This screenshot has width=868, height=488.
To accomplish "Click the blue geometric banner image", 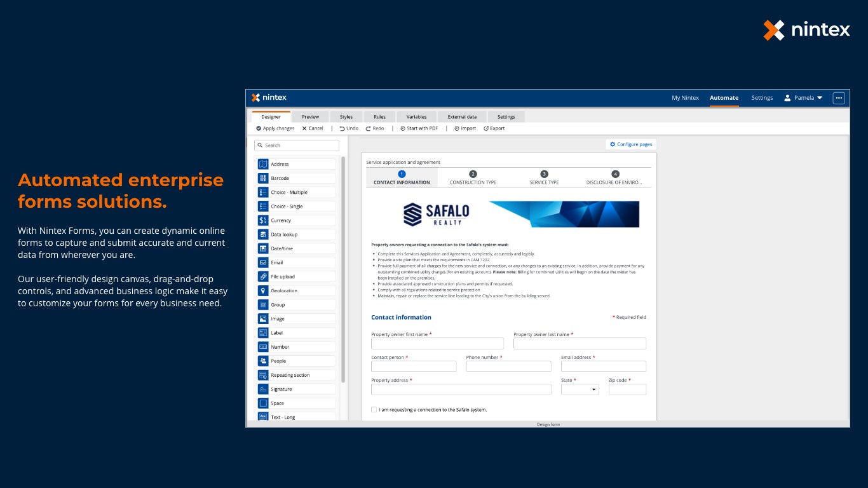I will 564,214.
